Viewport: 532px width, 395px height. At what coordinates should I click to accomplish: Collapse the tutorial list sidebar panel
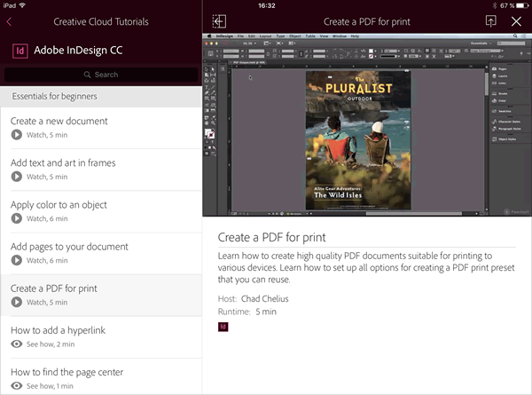[220, 21]
